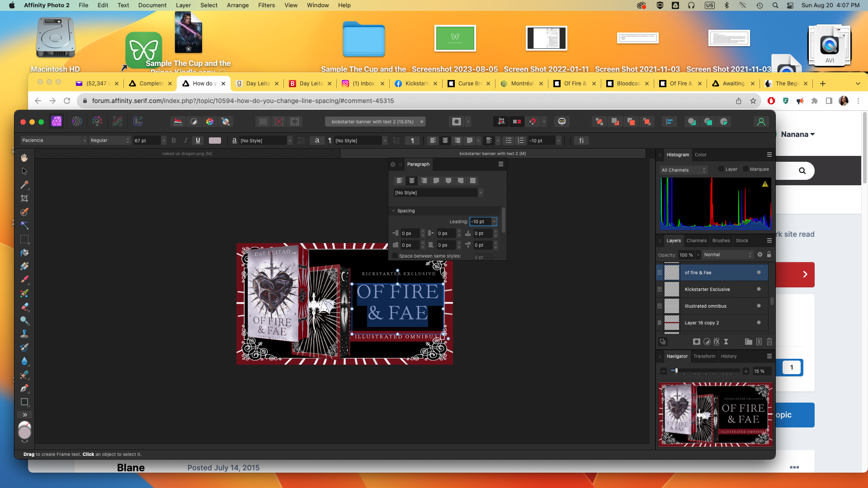
Task: Open the Filters menu
Action: click(x=266, y=5)
